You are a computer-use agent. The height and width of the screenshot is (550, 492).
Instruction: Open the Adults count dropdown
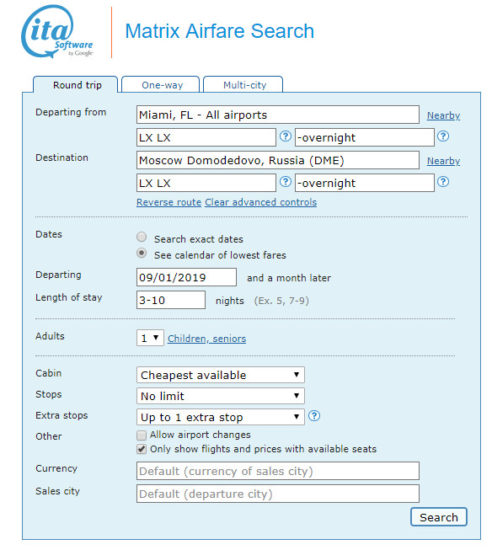tap(150, 338)
